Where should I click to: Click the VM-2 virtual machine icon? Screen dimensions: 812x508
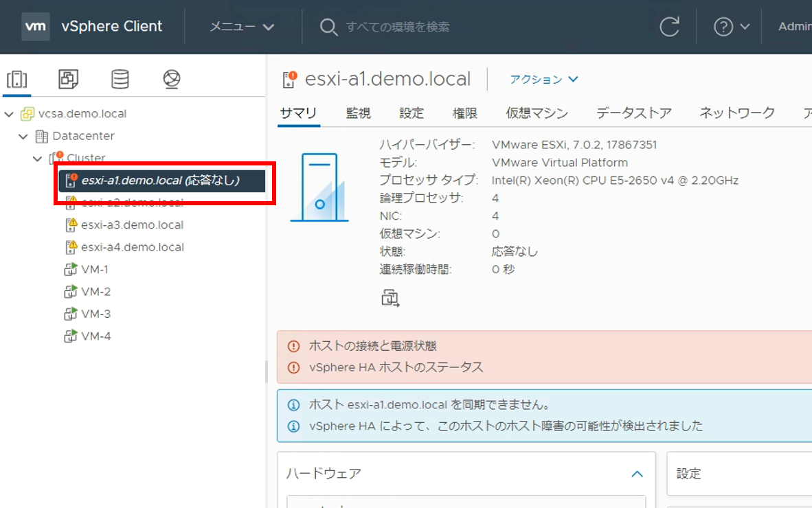tap(71, 291)
